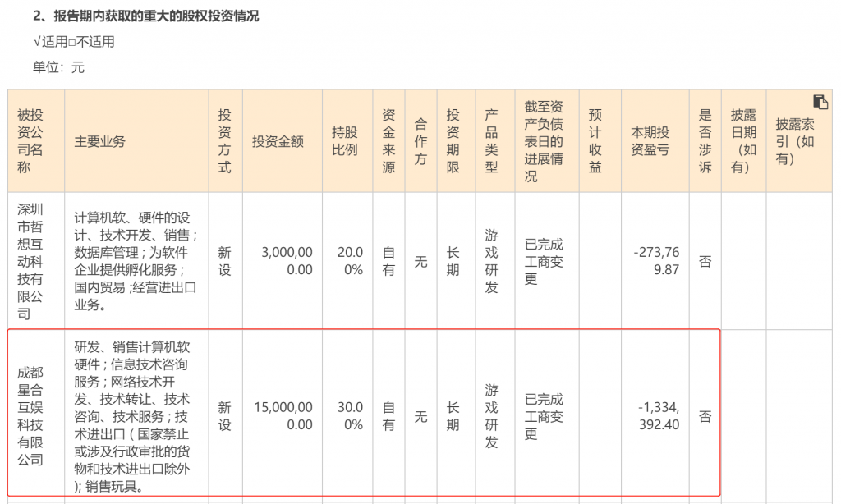Click the 已完成工商变更 cell for Shenzhen row
The height and width of the screenshot is (504, 841).
(x=545, y=259)
